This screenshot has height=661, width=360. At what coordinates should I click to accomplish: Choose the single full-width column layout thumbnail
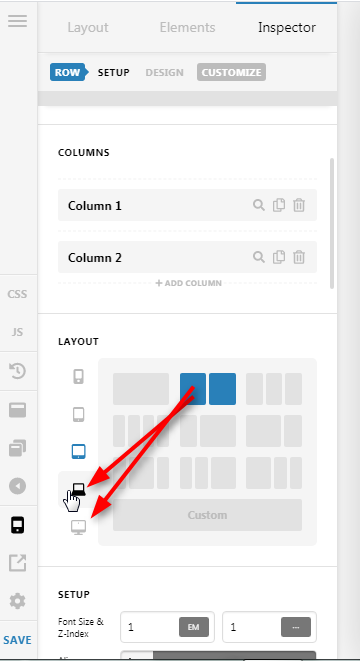(x=141, y=389)
